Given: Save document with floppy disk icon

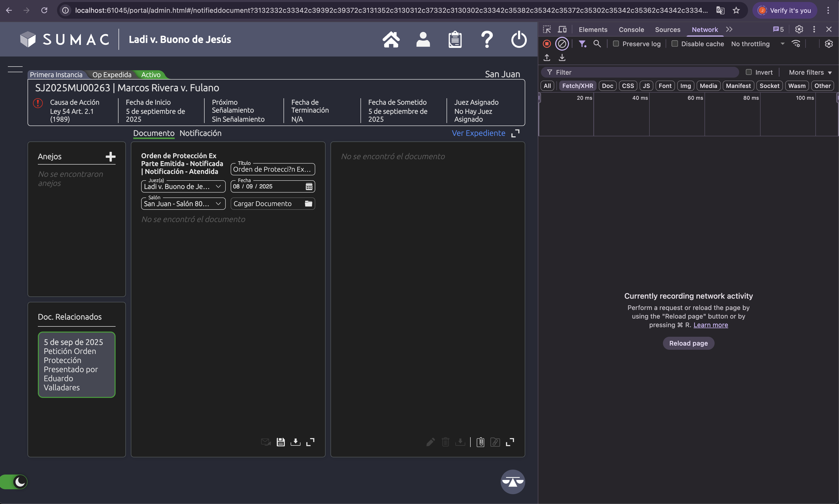Looking at the screenshot, I should [281, 442].
